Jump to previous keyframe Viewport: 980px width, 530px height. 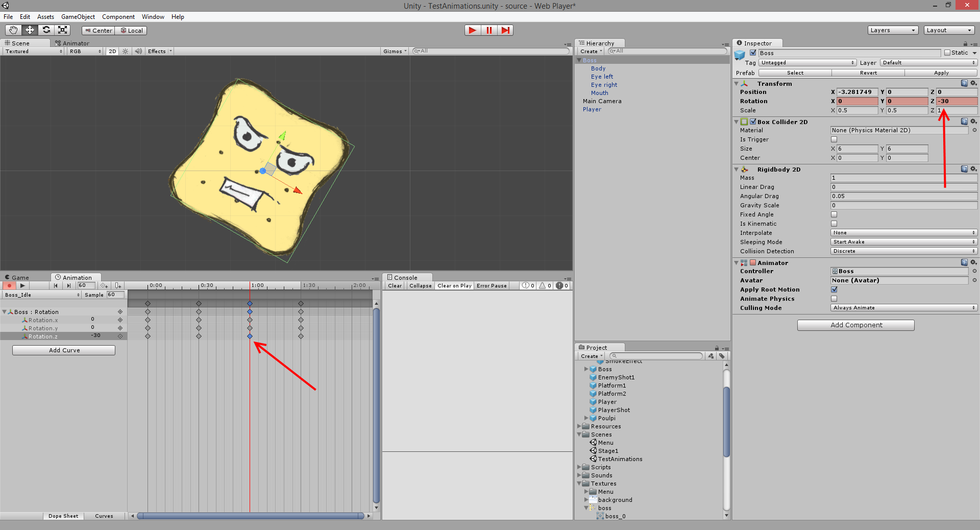click(x=56, y=286)
